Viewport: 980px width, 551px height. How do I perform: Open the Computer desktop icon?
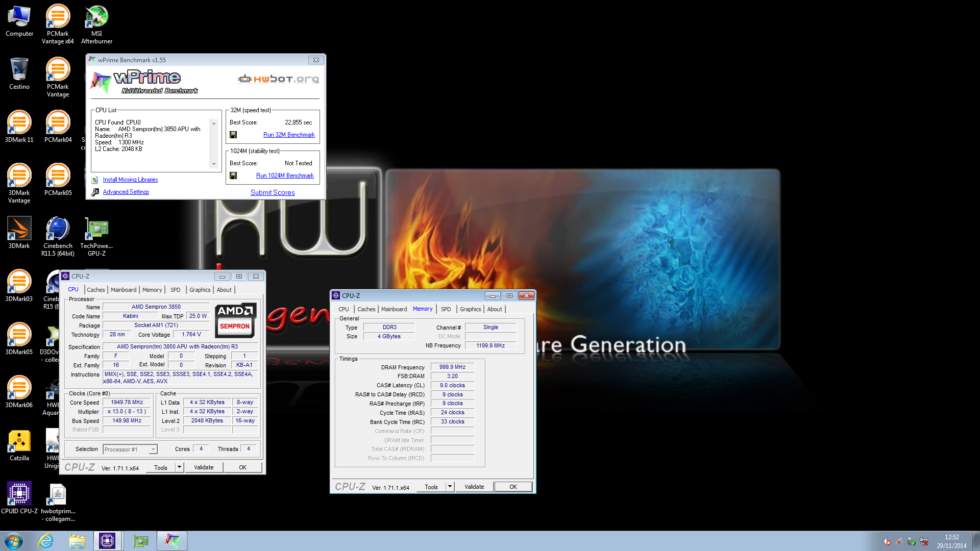19,21
